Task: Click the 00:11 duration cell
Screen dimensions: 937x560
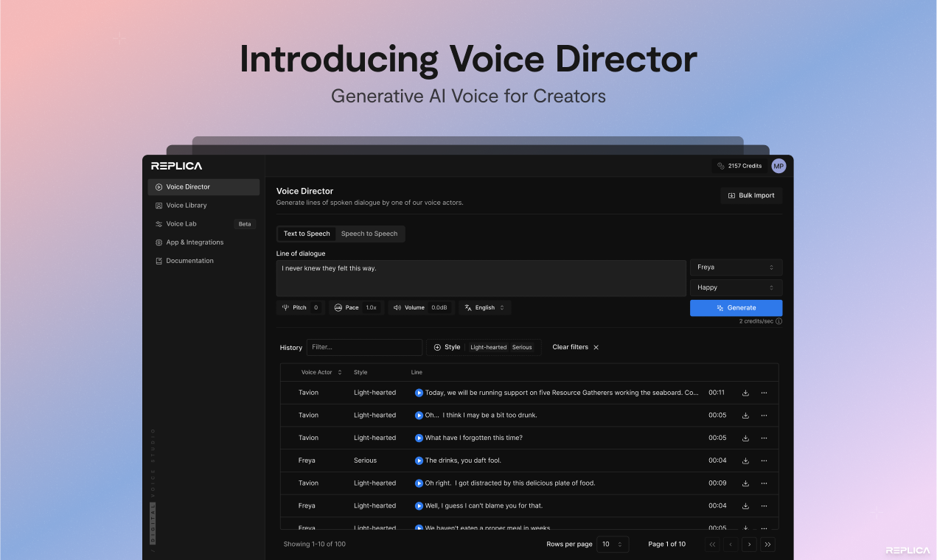Action: pyautogui.click(x=717, y=393)
